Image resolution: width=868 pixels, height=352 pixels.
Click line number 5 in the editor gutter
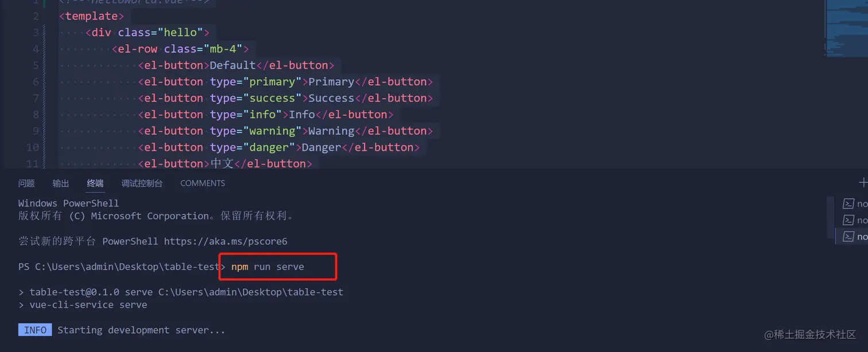coord(36,65)
